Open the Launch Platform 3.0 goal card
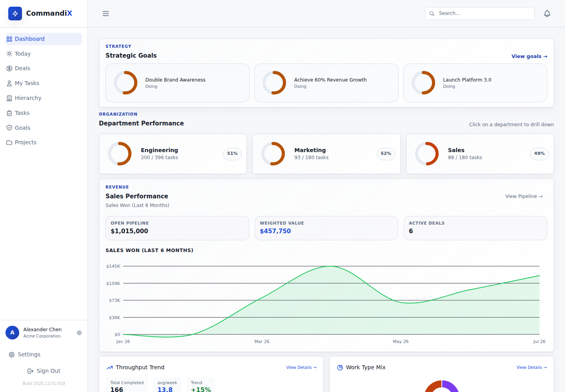The width and height of the screenshot is (565, 392). coord(475,83)
